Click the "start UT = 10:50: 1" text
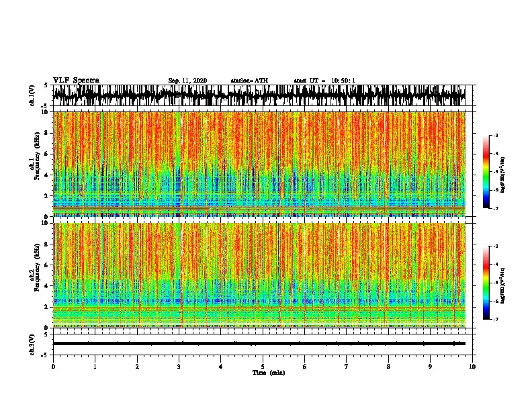Screen dimensions: 532x411 pos(324,81)
